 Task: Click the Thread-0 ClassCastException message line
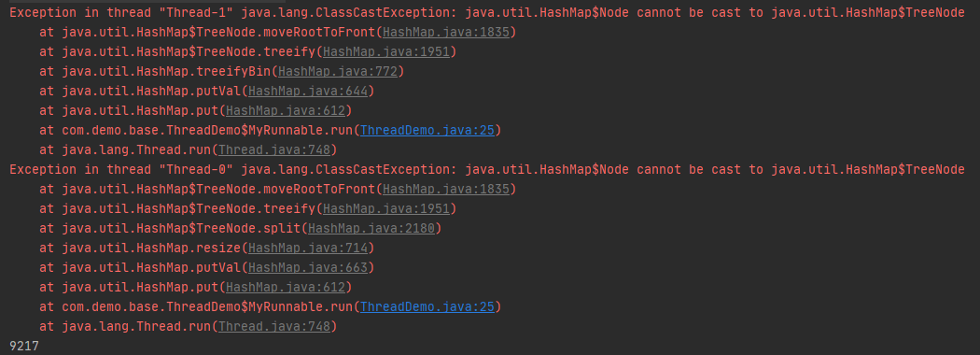tap(487, 170)
